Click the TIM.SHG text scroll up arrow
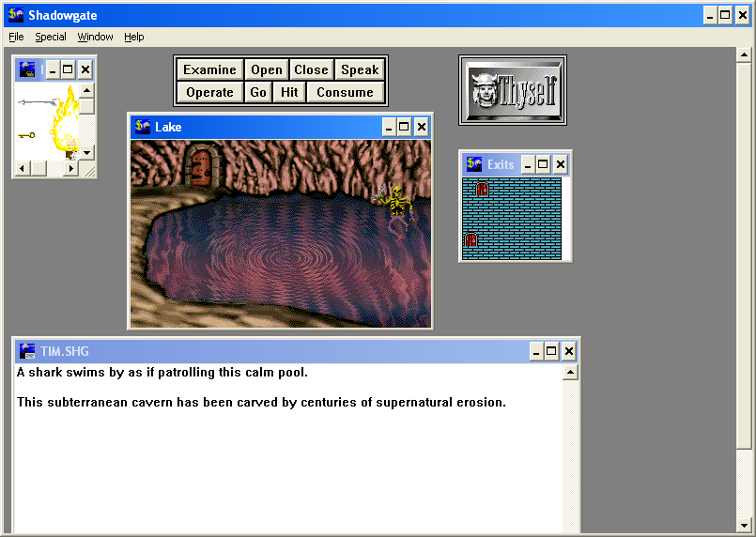756x537 pixels. pos(570,372)
